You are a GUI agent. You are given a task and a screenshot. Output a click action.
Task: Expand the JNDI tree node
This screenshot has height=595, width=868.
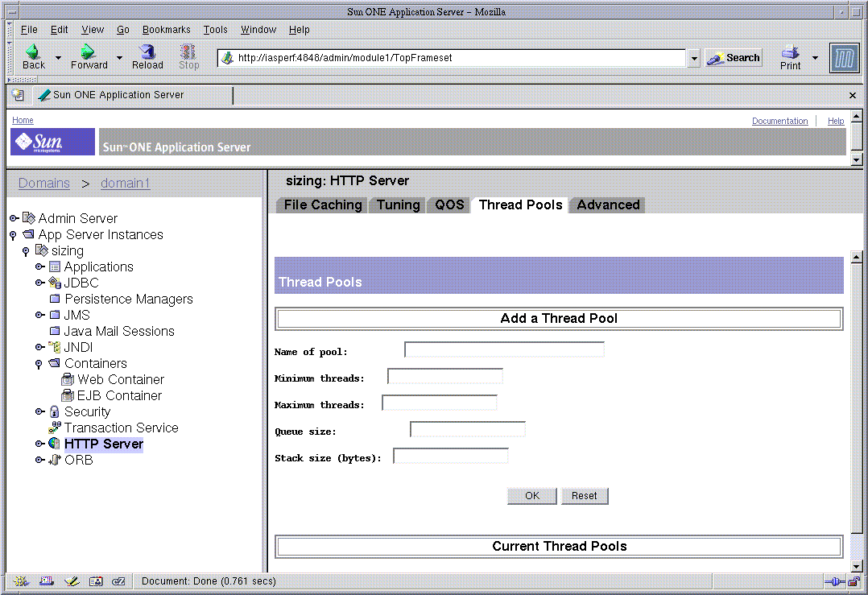click(x=40, y=347)
